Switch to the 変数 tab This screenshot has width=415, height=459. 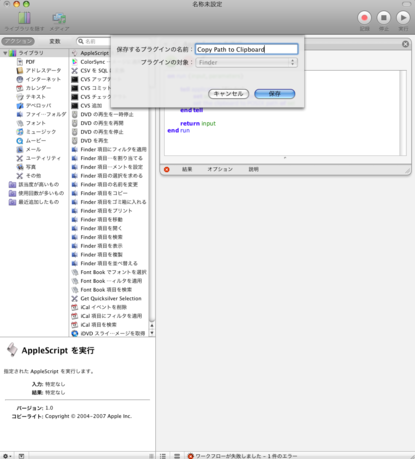(x=55, y=41)
